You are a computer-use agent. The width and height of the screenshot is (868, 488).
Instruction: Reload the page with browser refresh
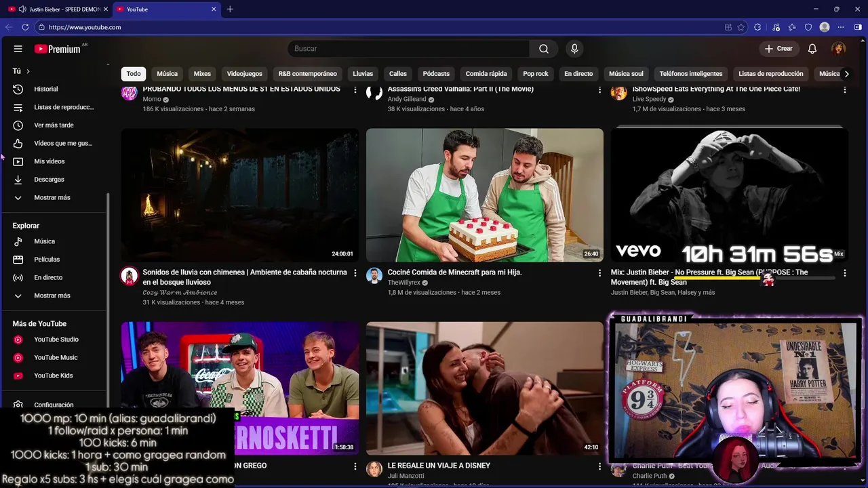25,27
